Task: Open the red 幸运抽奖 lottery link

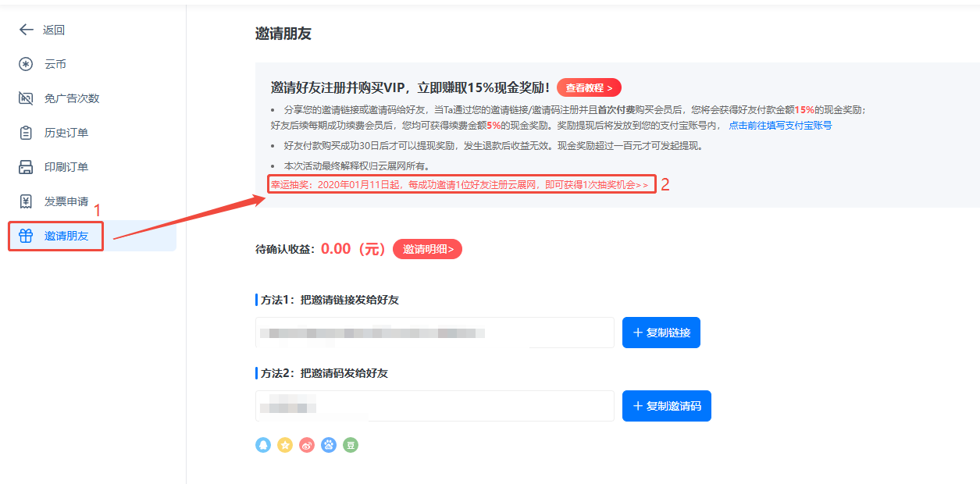Action: coord(459,185)
